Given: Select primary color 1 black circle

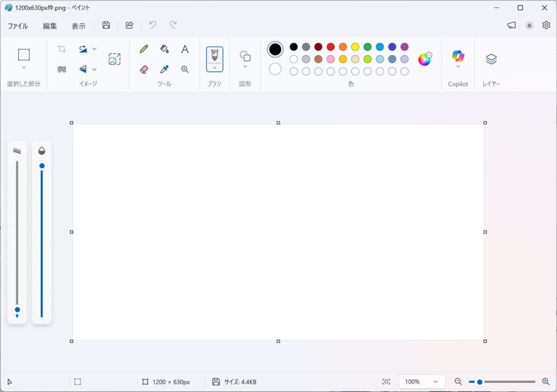Looking at the screenshot, I should pyautogui.click(x=275, y=49).
